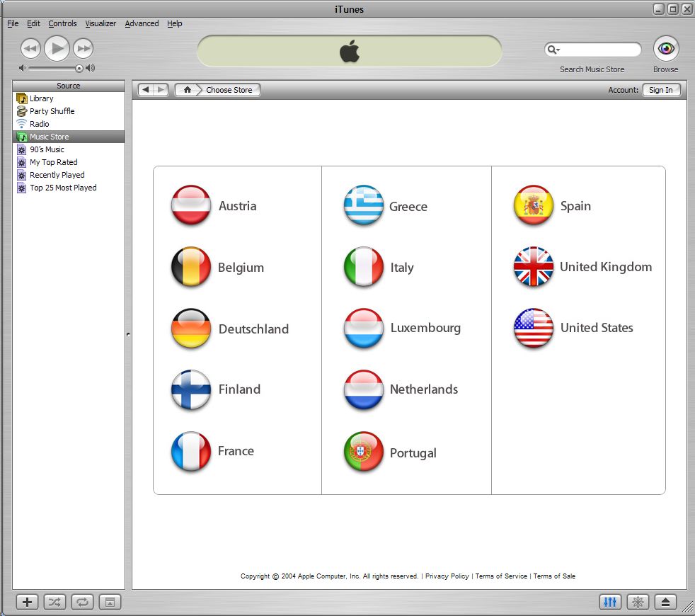Viewport: 695px width, 616px height.
Task: Open the Help menu
Action: [x=175, y=23]
